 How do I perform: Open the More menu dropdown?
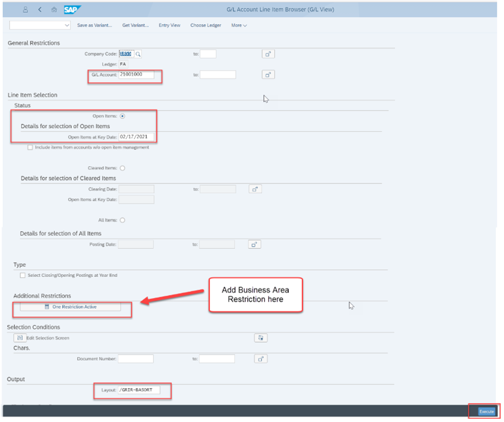[x=239, y=25]
